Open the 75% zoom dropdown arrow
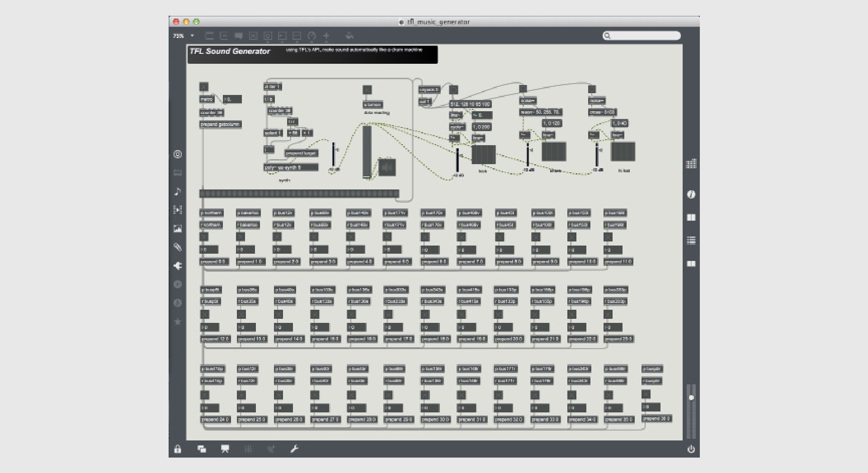Screen dimensions: 868x473 (192, 36)
